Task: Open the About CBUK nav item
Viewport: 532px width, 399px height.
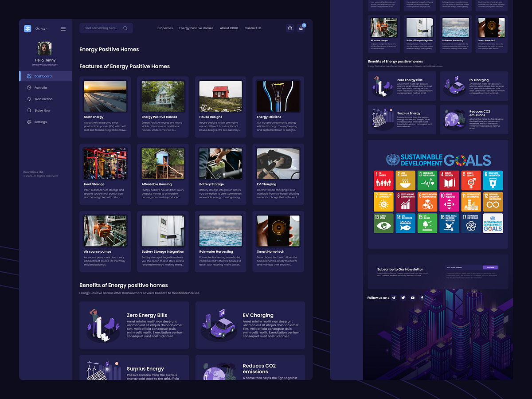Action: pyautogui.click(x=229, y=28)
